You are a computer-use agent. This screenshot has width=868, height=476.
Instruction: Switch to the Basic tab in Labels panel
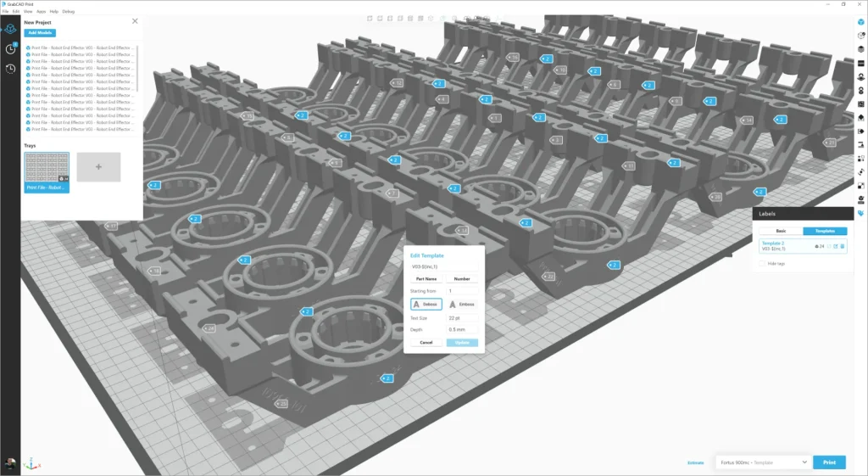pyautogui.click(x=781, y=231)
